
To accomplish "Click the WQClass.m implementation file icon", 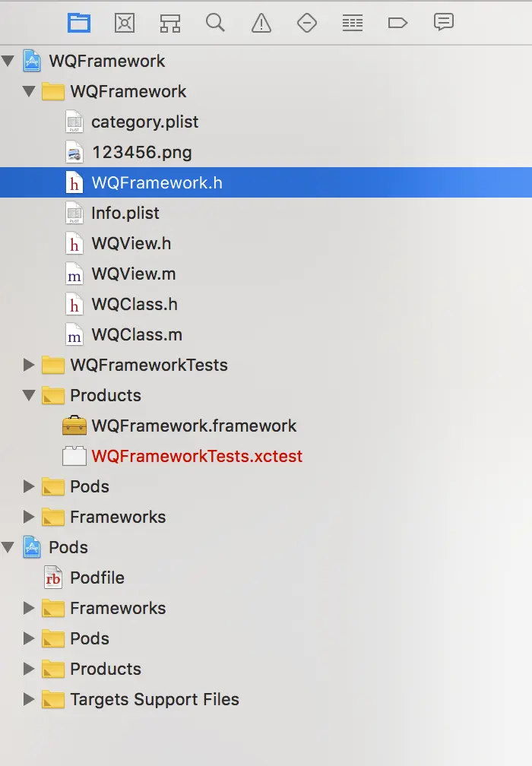I will (x=74, y=334).
